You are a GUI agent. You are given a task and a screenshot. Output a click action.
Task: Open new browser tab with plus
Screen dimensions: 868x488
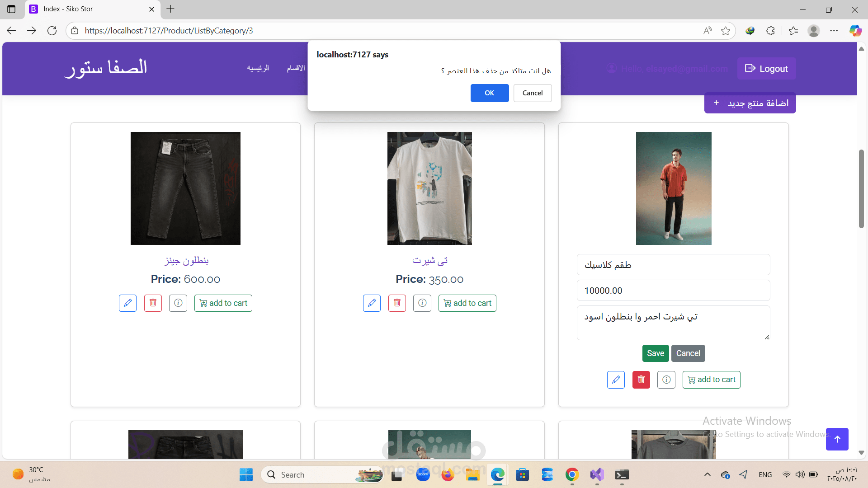pyautogui.click(x=170, y=9)
